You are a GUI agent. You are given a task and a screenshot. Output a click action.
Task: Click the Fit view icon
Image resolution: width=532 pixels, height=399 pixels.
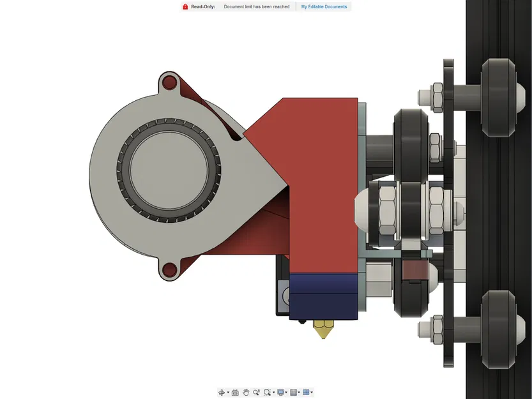coord(266,392)
